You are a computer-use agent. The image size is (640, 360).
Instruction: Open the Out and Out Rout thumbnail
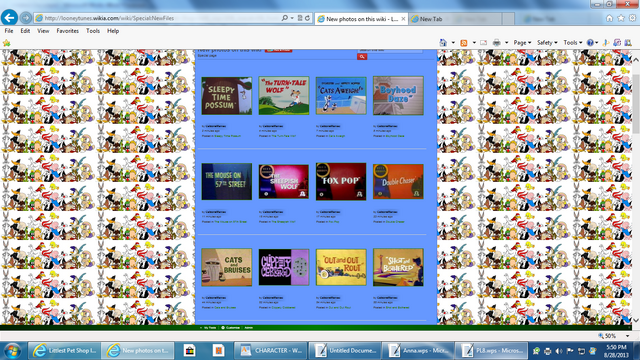pyautogui.click(x=341, y=267)
